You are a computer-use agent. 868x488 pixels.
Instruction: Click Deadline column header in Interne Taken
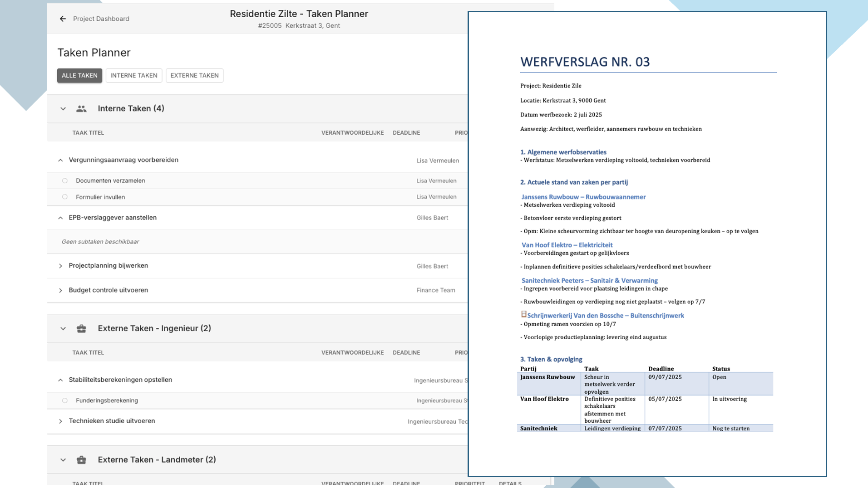pos(406,133)
